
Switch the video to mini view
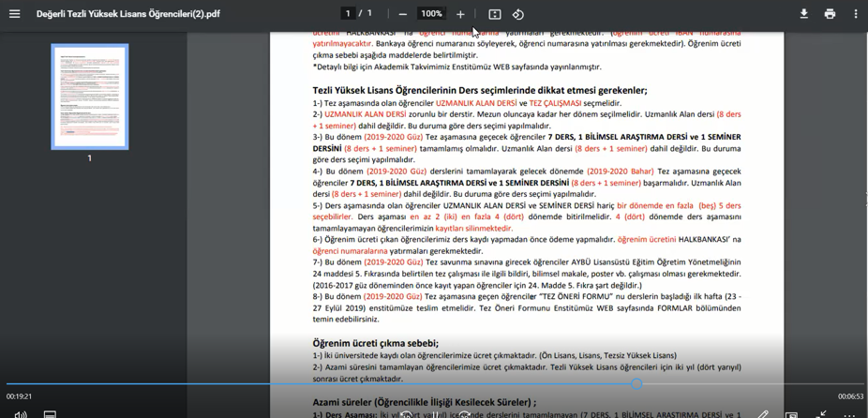792,414
